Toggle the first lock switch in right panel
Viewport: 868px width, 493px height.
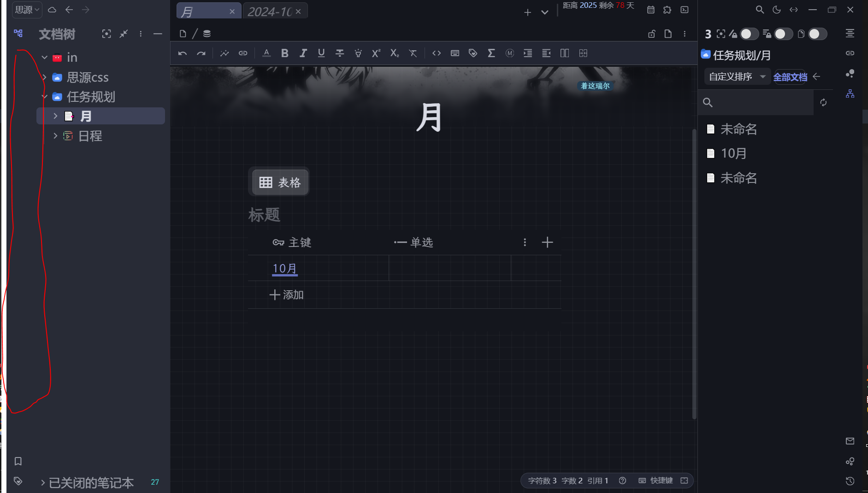coord(749,34)
